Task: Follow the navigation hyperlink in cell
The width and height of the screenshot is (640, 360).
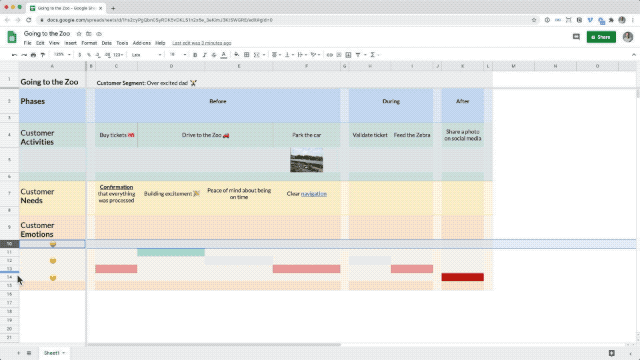Action: (313, 194)
